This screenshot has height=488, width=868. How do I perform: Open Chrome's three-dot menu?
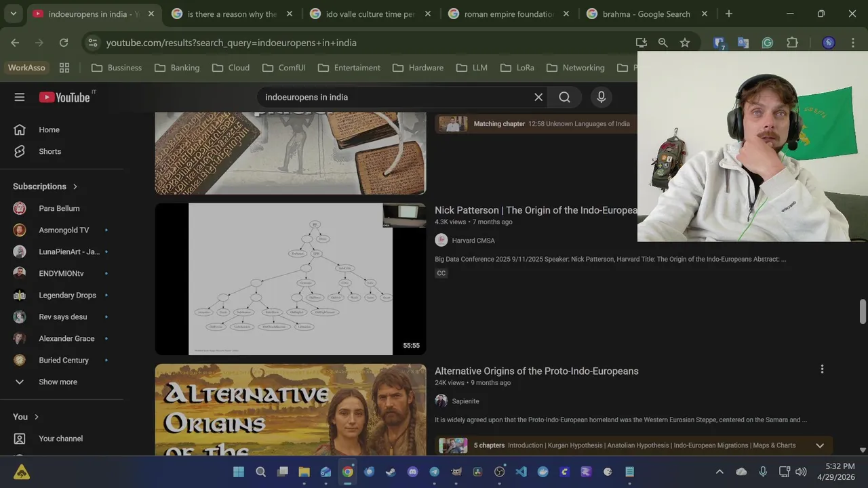click(853, 43)
